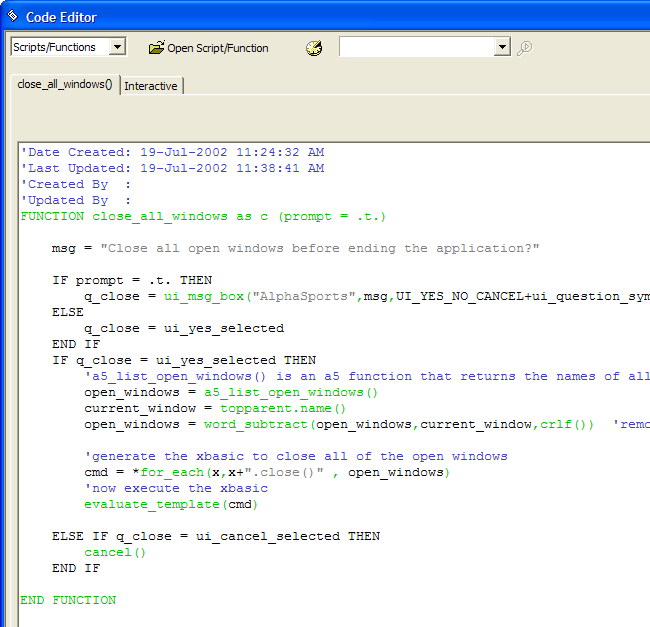Viewport: 650px width, 627px height.
Task: Switch to the close_all_windows() tab
Action: point(65,85)
